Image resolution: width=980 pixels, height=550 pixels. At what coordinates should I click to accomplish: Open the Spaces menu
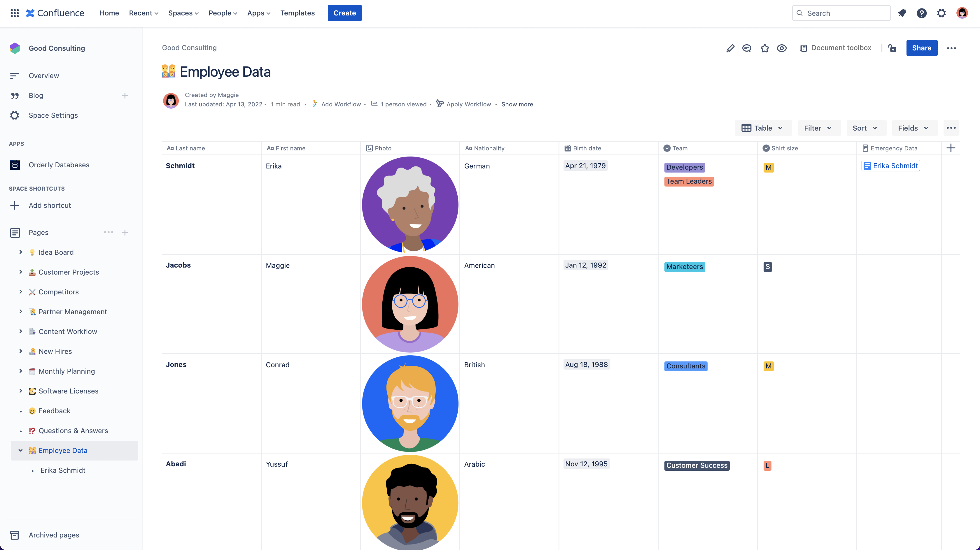pyautogui.click(x=183, y=13)
